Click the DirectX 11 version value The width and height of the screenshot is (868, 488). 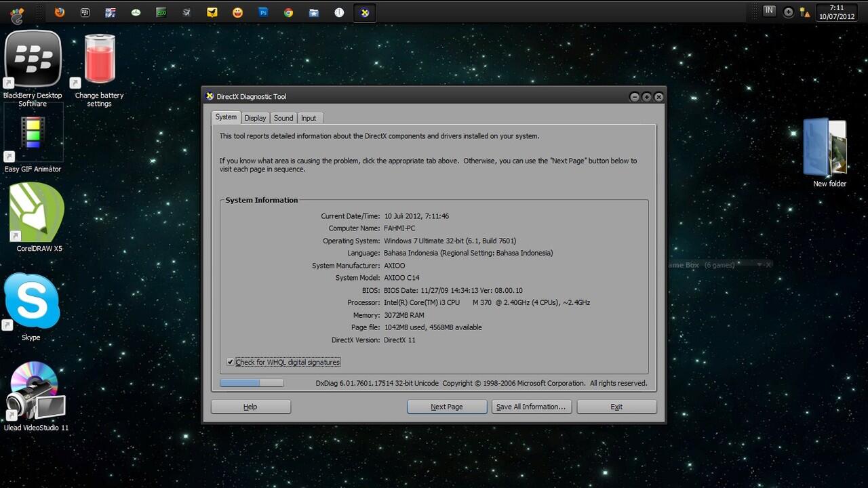pyautogui.click(x=399, y=340)
